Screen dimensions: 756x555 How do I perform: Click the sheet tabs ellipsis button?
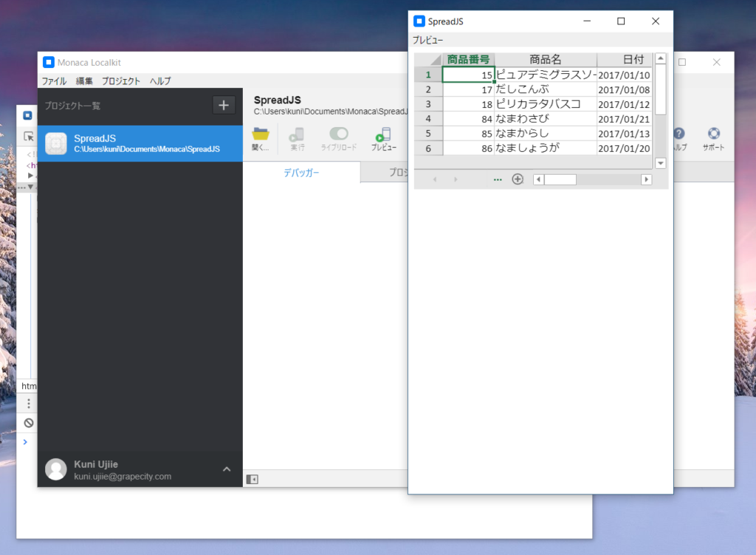(x=498, y=179)
